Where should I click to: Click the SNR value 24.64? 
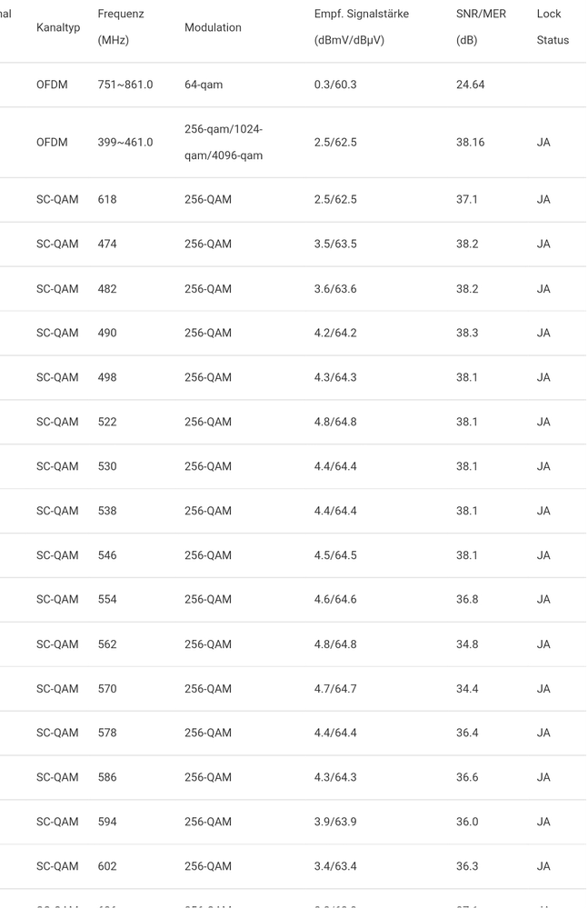click(x=470, y=85)
